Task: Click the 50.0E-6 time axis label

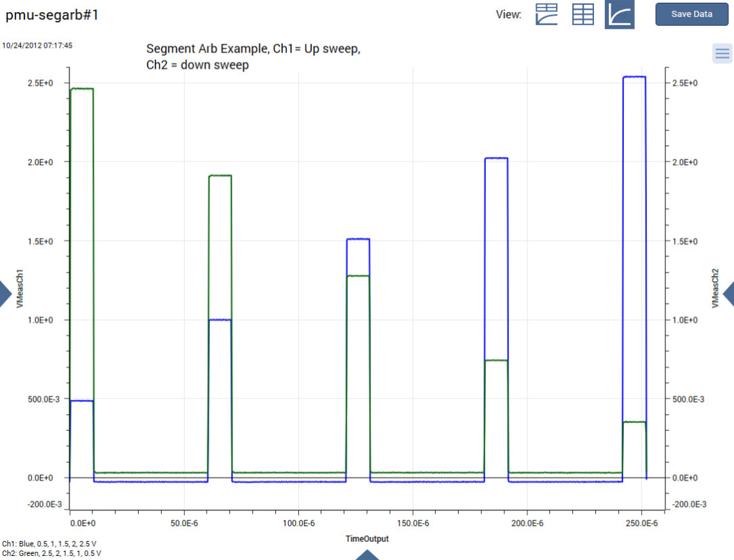Action: (184, 523)
